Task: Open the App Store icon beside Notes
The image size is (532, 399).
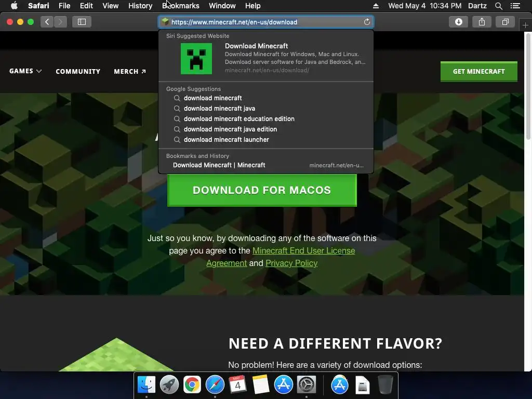Action: (x=283, y=384)
